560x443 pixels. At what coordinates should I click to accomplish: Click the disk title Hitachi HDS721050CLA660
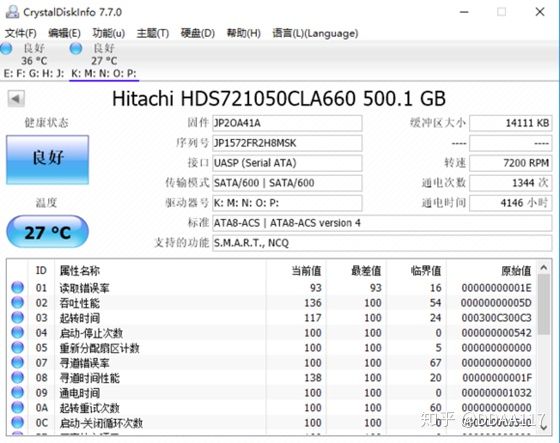234,99
